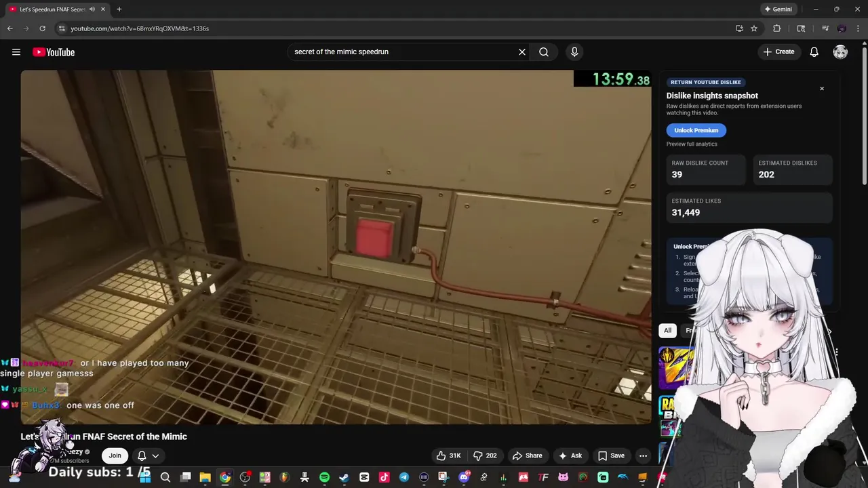Go back to previous page
This screenshot has height=488, width=868.
pos(9,28)
